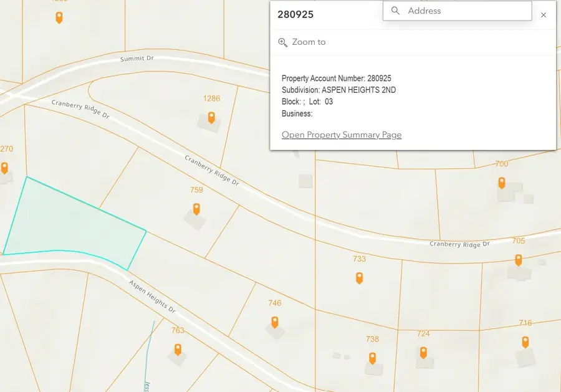Click the Business: field text

tap(297, 114)
